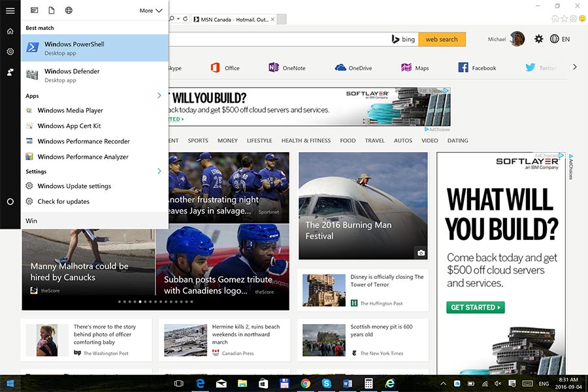Image resolution: width=588 pixels, height=392 pixels.
Task: Open the gear settings in search sidebar
Action: coord(10,52)
